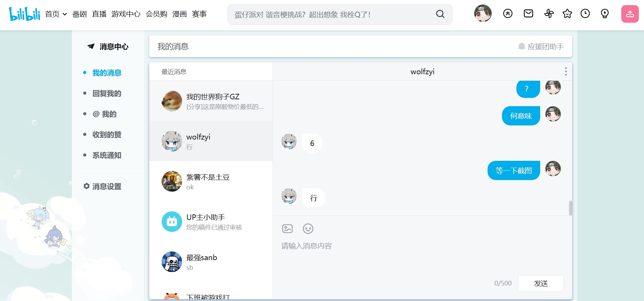Click the 发送 send button
The image size is (644, 301).
pyautogui.click(x=541, y=283)
